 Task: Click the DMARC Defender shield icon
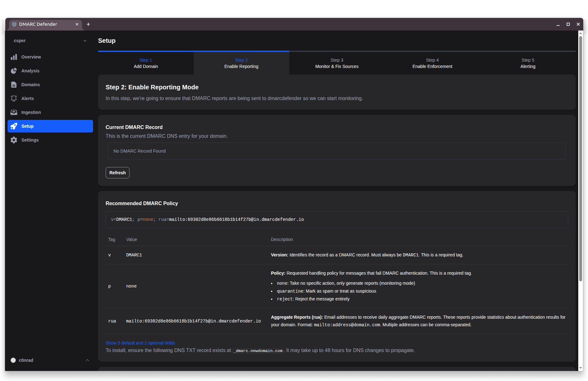[x=14, y=24]
